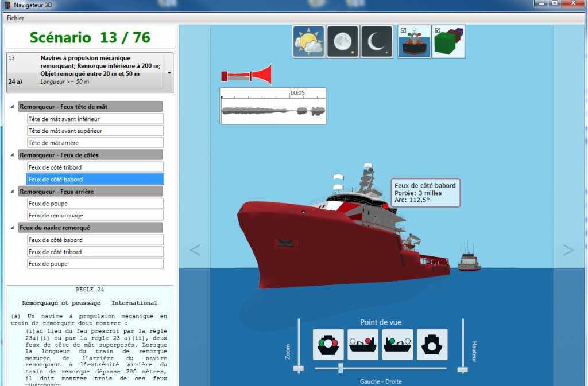Viewport: 588px width, 386px height.
Task: Play the red foghorn sound signal
Action: (x=246, y=75)
